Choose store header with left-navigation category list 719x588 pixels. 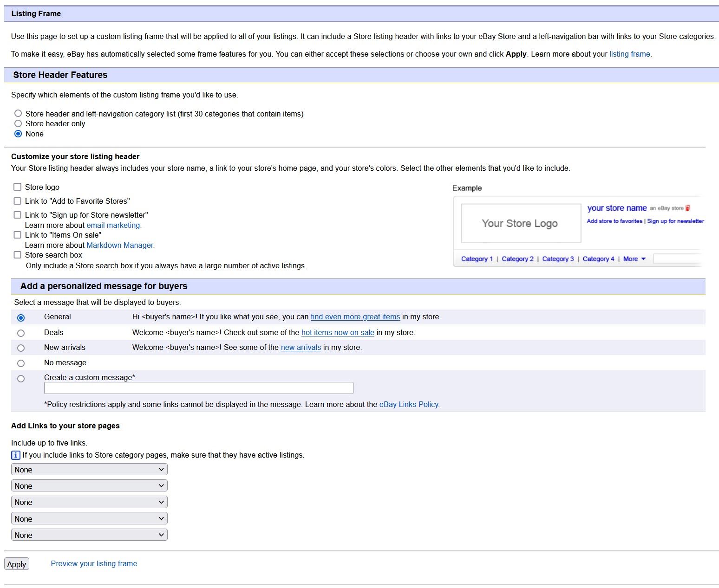[x=18, y=113]
